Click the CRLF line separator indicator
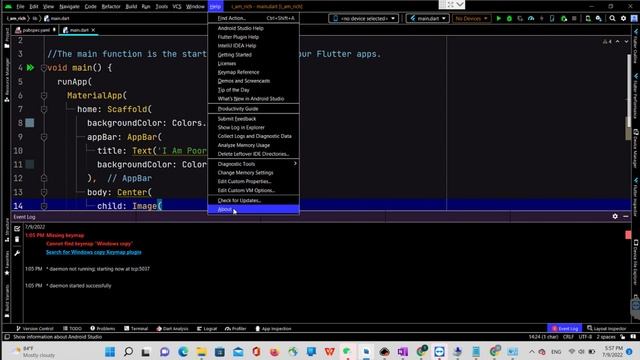 pyautogui.click(x=568, y=337)
